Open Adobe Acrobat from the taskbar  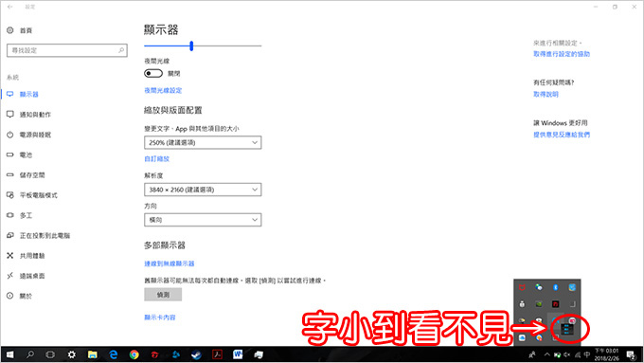click(217, 354)
